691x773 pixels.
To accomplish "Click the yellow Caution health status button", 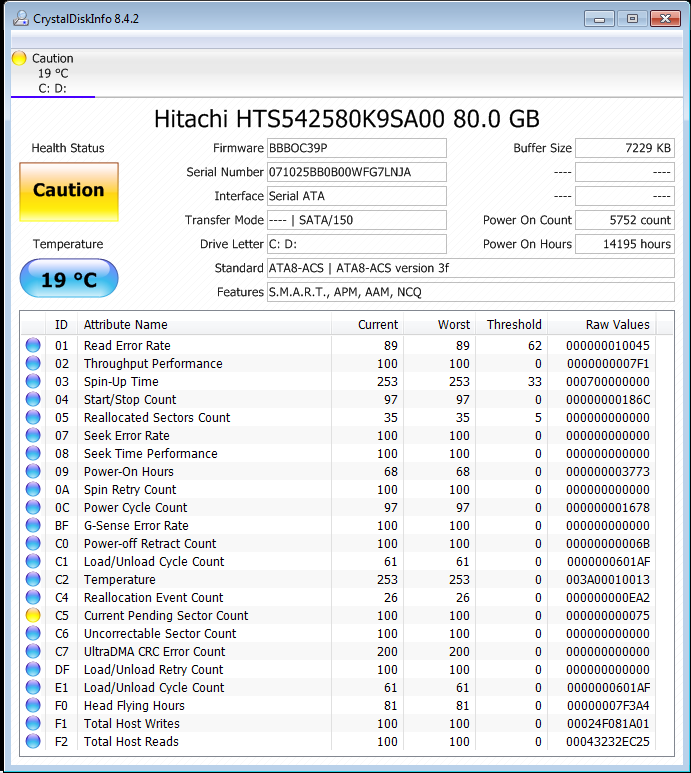I will click(x=69, y=192).
